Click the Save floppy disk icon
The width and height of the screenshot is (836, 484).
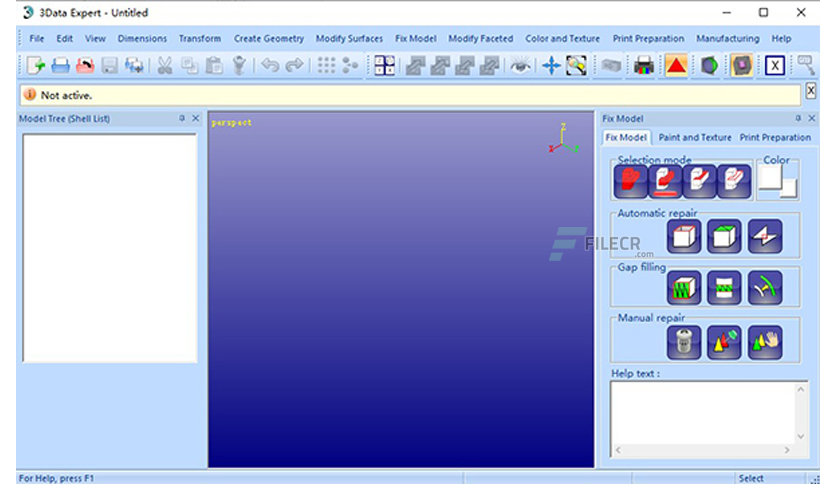click(x=109, y=66)
